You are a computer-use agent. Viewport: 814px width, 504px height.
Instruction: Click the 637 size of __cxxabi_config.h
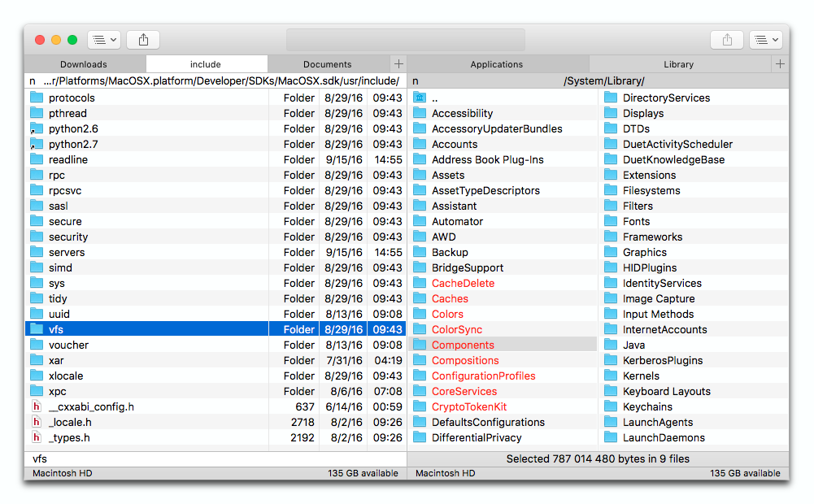tap(305, 407)
